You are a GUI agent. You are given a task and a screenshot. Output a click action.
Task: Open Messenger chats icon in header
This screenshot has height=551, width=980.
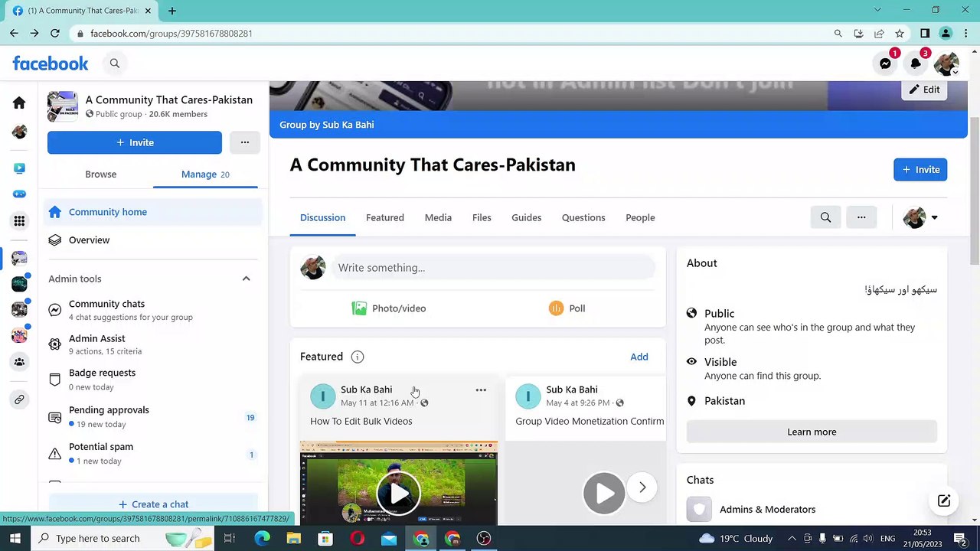coord(885,64)
